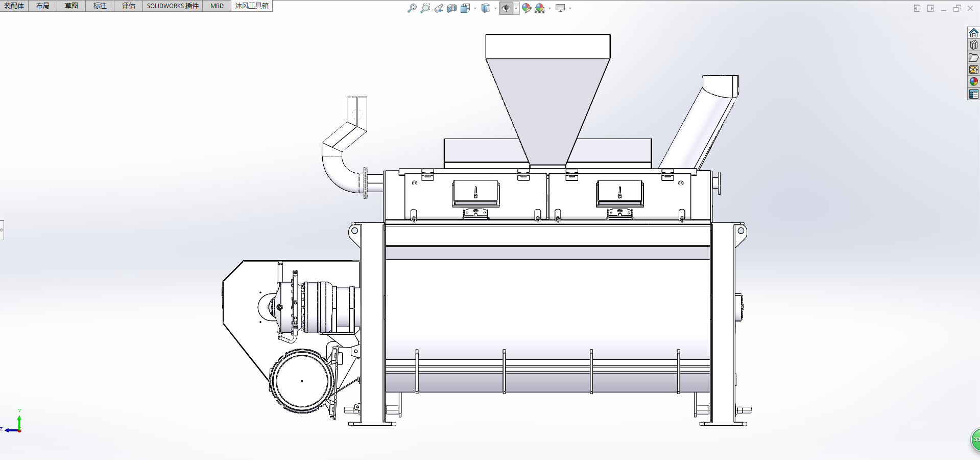Click the expand right panel arrow icon
This screenshot has width=980, height=460.
(x=930, y=8)
